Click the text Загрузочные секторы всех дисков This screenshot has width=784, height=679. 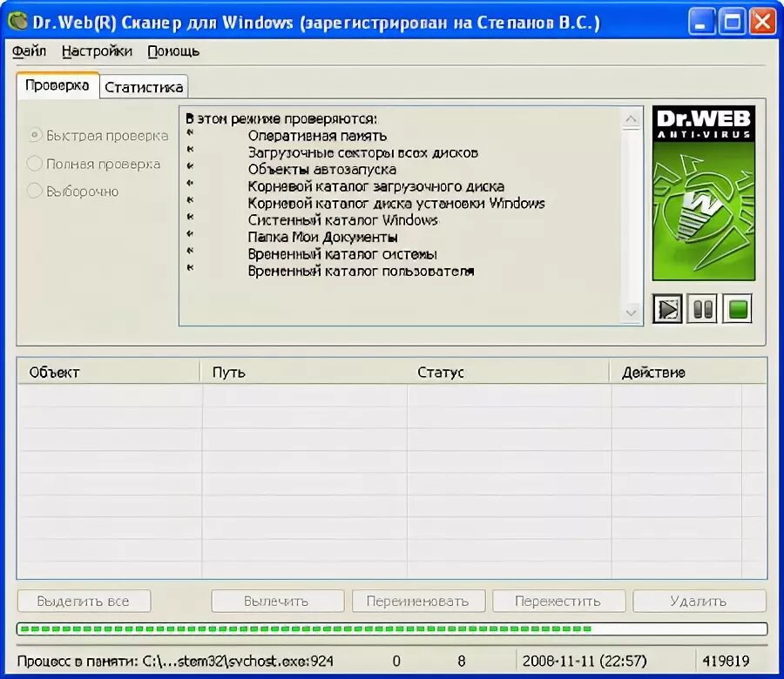pos(363,153)
